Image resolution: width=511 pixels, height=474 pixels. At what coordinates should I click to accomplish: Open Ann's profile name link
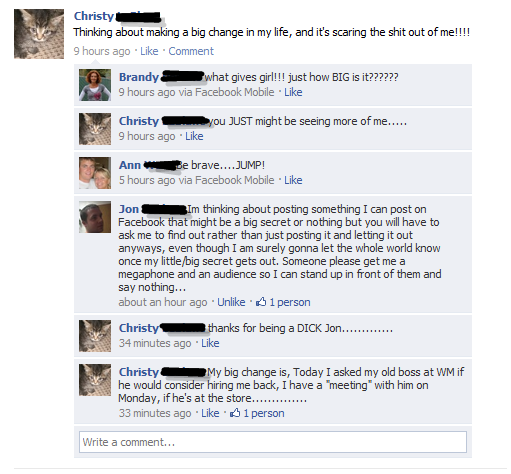tap(130, 165)
